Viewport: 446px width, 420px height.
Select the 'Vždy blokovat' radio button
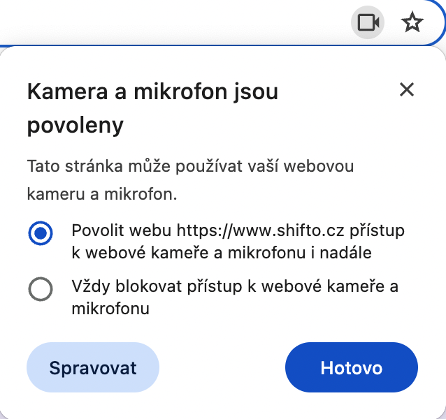(40, 289)
